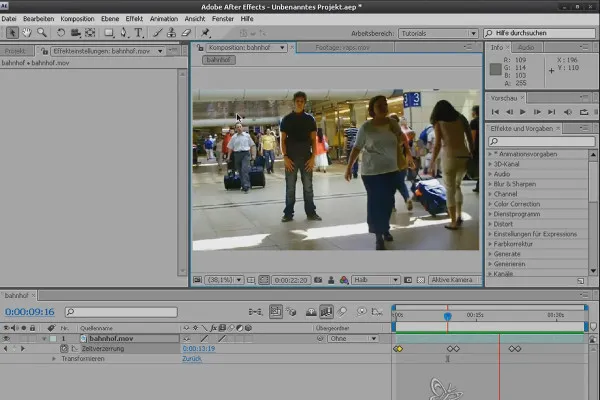Image resolution: width=600 pixels, height=400 pixels.
Task: Select the Rectangle shape tool
Action: (109, 33)
